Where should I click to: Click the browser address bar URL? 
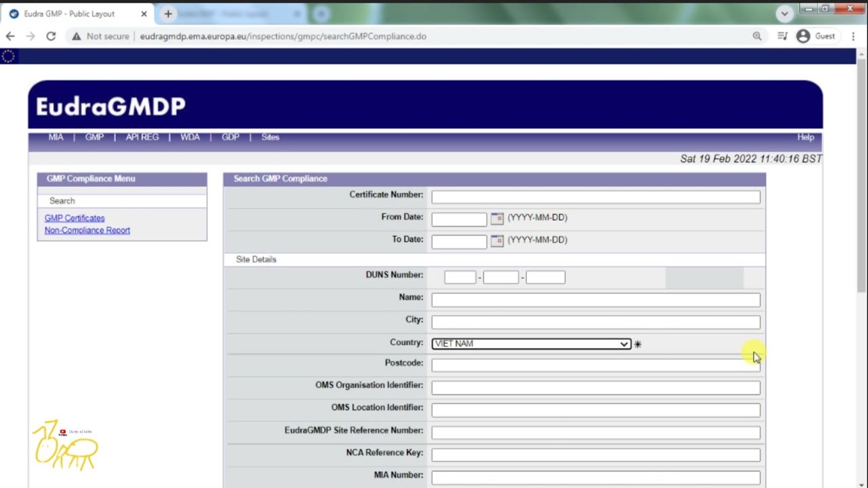283,36
